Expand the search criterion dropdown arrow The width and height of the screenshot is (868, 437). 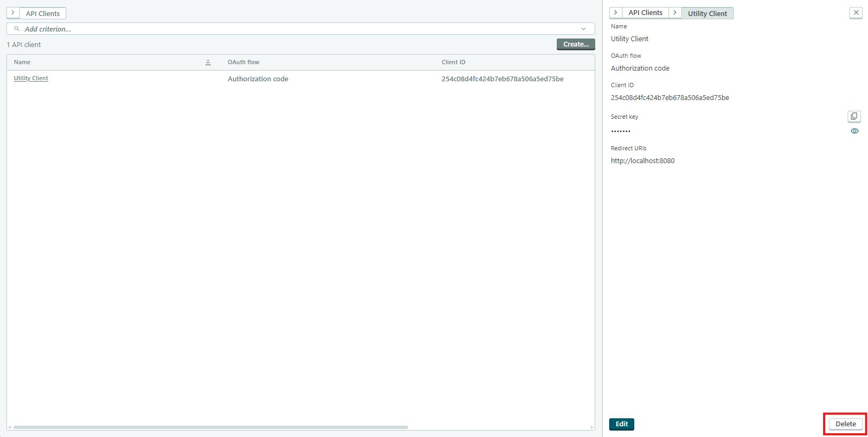(583, 29)
